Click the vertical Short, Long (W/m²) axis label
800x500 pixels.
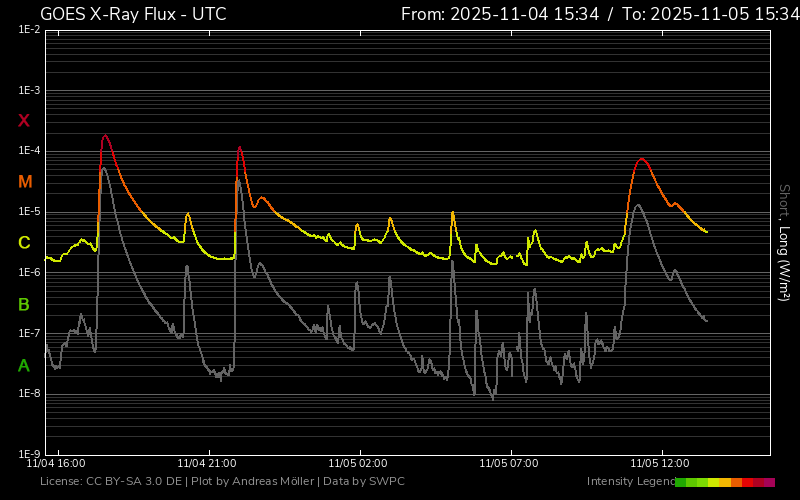coord(784,242)
